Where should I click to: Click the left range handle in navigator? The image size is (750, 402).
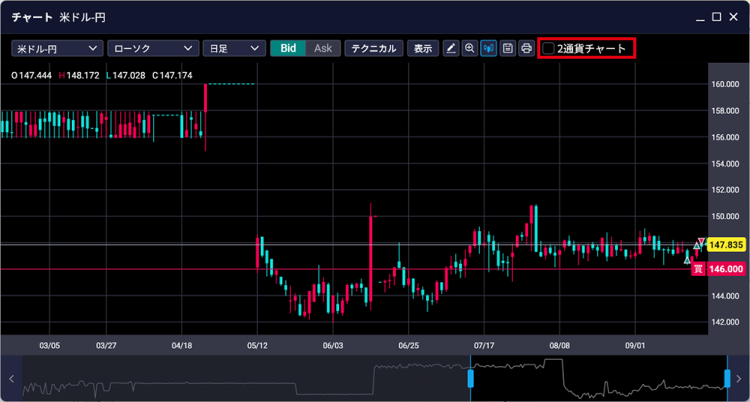click(x=469, y=378)
